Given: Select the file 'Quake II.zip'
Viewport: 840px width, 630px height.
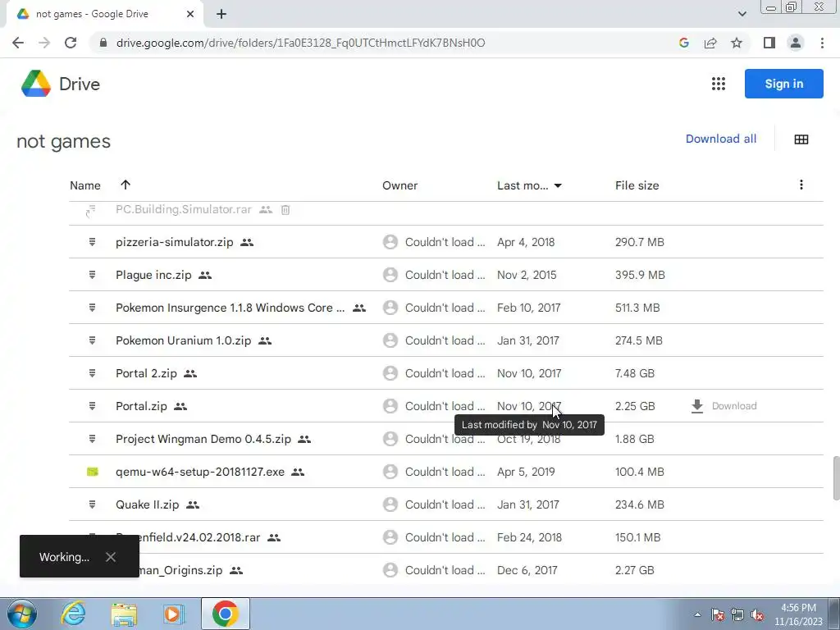Looking at the screenshot, I should pos(148,504).
